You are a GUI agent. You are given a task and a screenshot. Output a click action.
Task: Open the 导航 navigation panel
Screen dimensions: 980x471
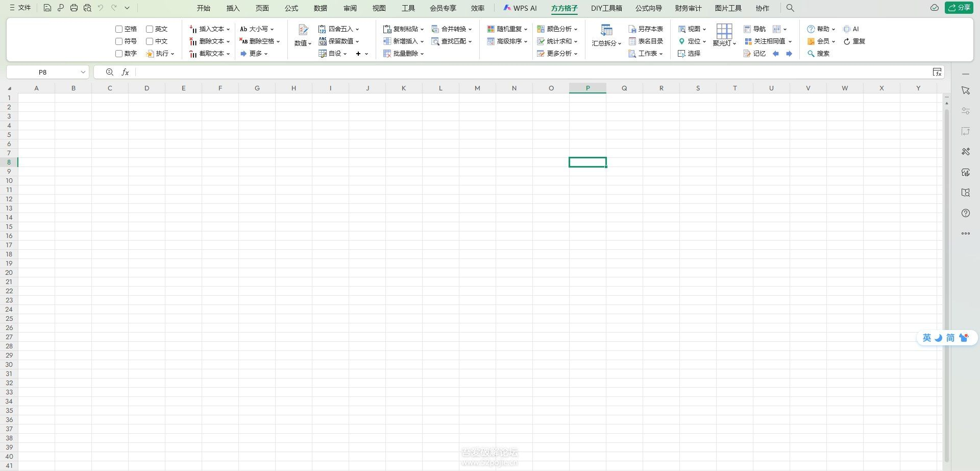pos(754,29)
